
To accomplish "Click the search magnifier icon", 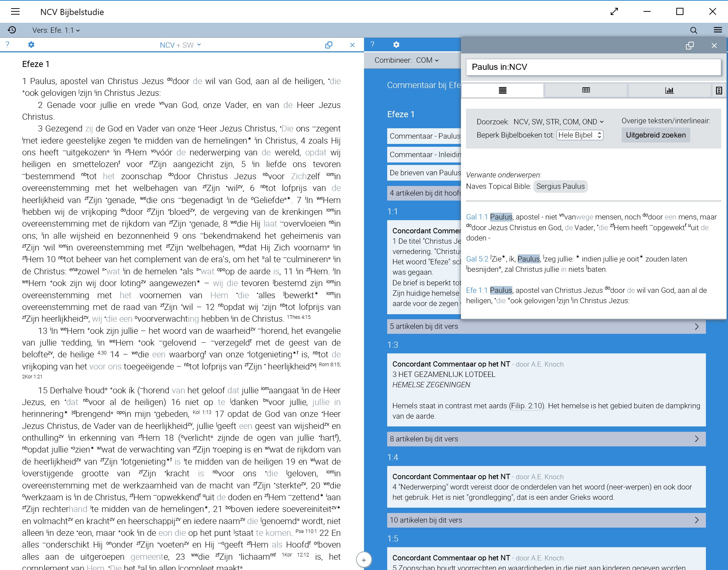I will click(693, 30).
